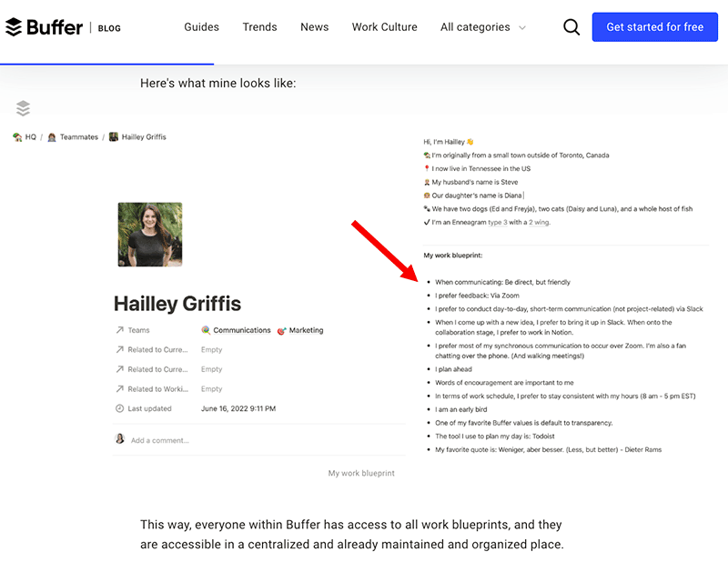Click the date June 16, 2022 9:11 PM

point(238,408)
